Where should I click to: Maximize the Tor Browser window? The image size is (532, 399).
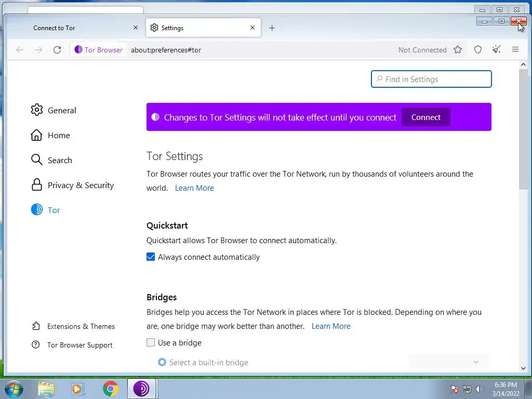(501, 21)
